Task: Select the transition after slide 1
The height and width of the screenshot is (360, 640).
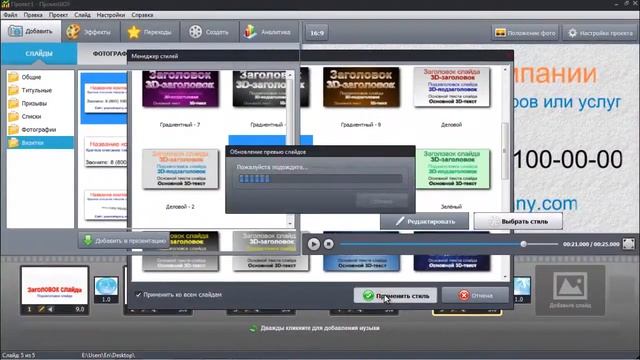Action: tap(106, 290)
